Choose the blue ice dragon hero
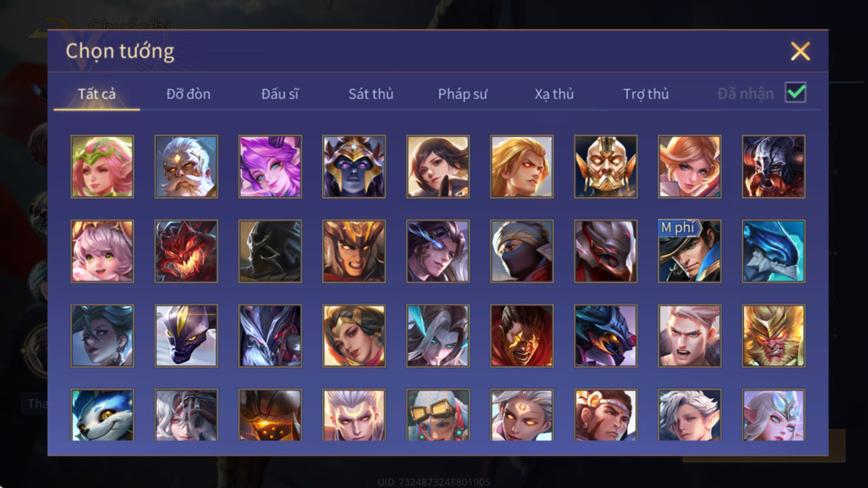 click(773, 251)
